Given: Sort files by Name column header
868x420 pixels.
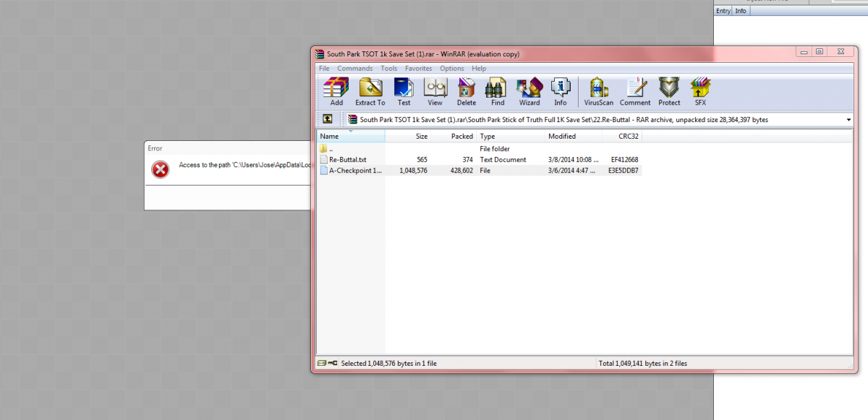Looking at the screenshot, I should pyautogui.click(x=351, y=136).
